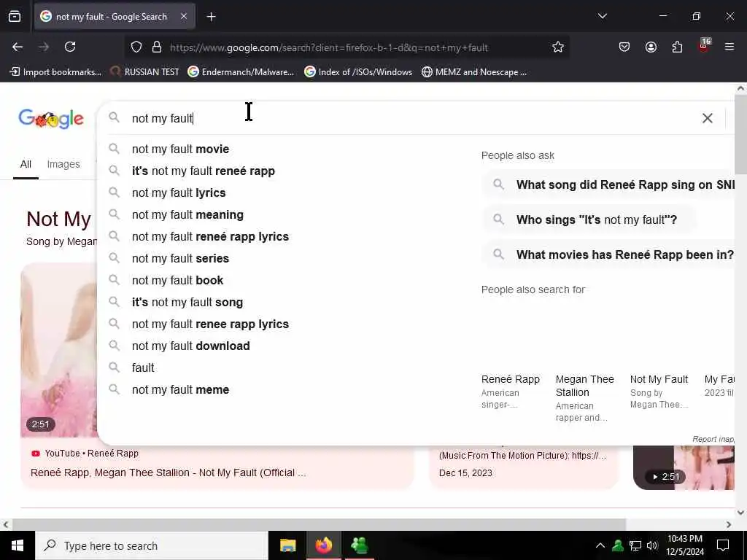
Task: Open Firefox View icon in tab bar
Action: click(15, 16)
